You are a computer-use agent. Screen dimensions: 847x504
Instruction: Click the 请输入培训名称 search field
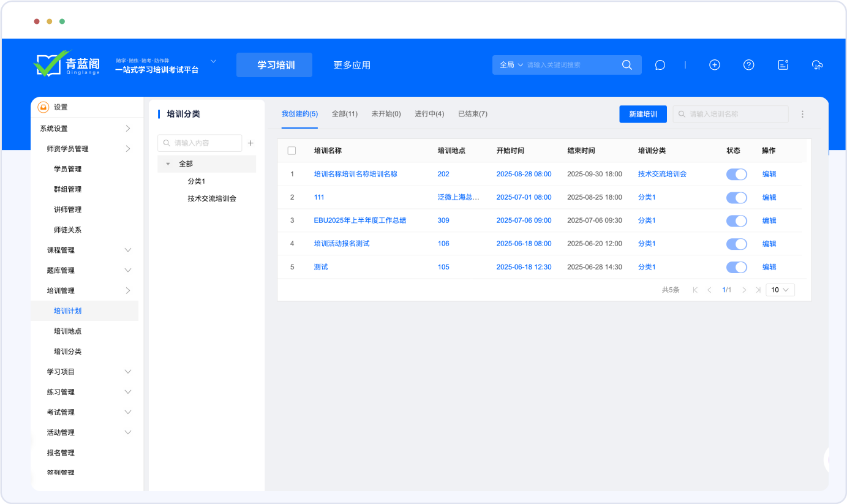click(x=735, y=114)
